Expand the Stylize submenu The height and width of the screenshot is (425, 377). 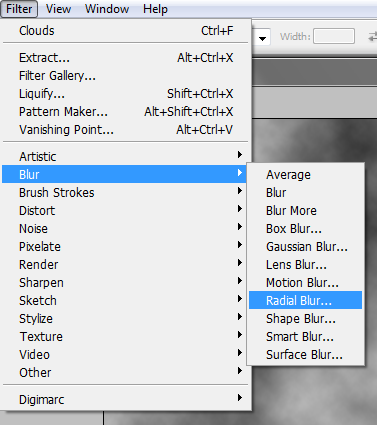click(x=124, y=318)
